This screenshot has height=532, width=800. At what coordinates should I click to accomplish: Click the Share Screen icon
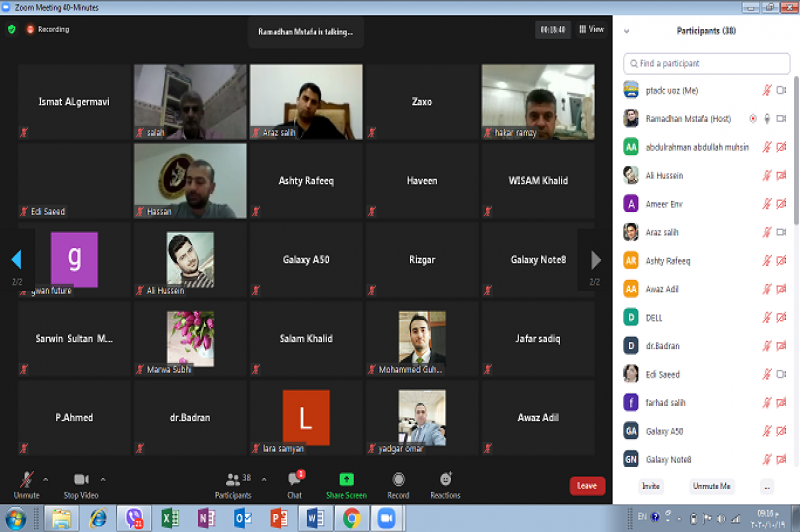click(346, 483)
